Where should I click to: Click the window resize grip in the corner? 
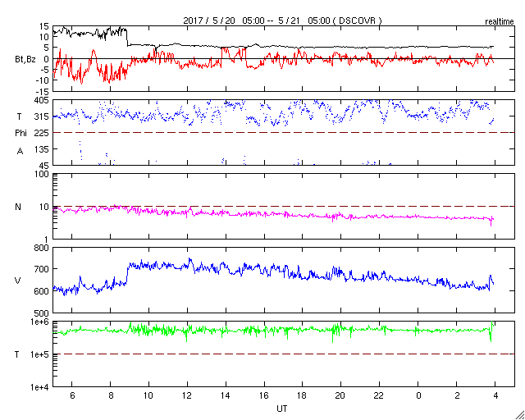tap(520, 415)
